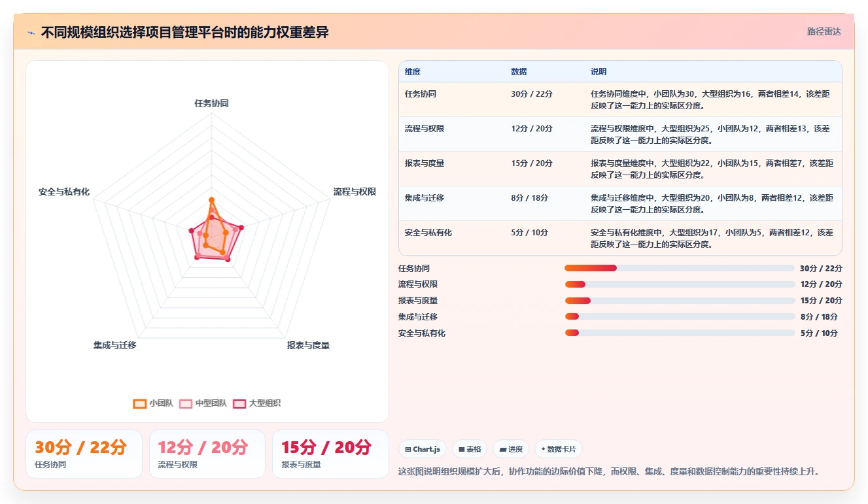Click the 流程与权限 progress bar
The width and height of the screenshot is (868, 504).
(x=680, y=284)
